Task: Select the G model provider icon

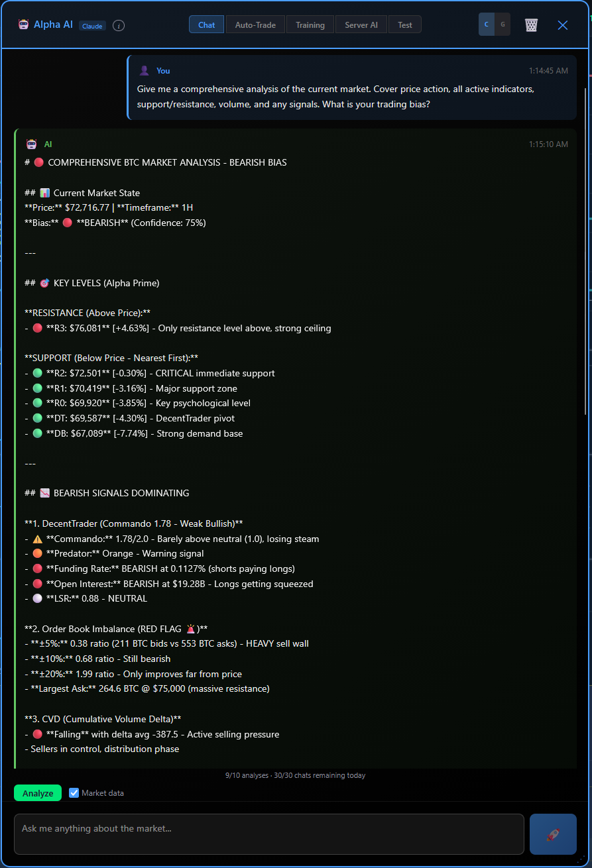Action: click(x=503, y=24)
